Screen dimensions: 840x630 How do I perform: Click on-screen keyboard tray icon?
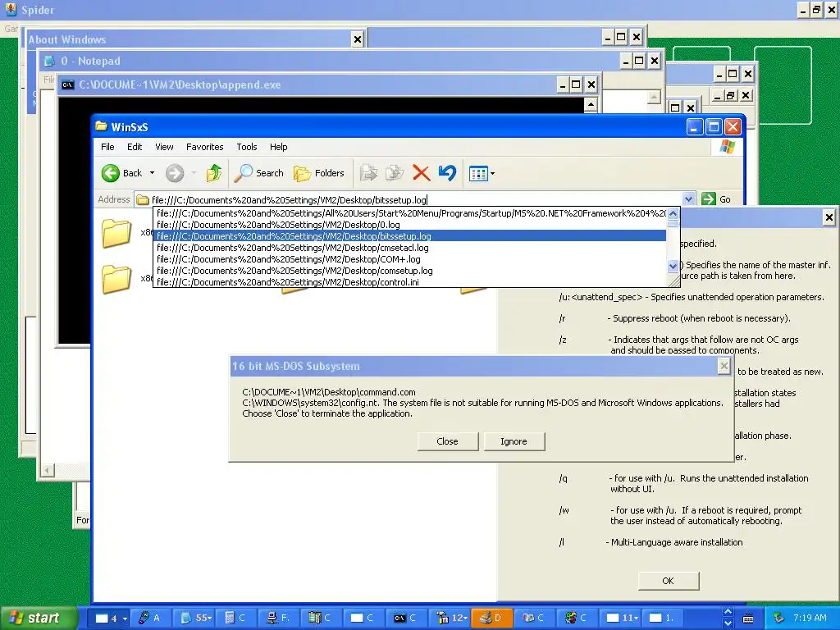pos(748,619)
